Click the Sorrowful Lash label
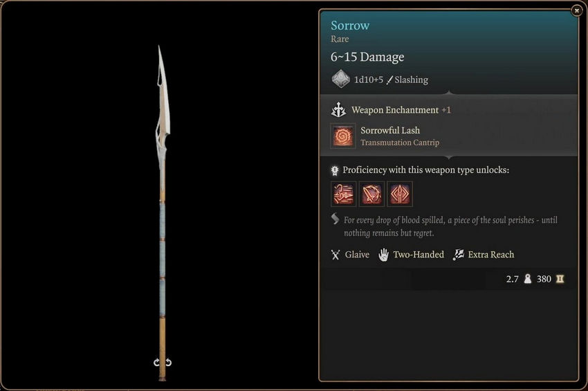This screenshot has width=588, height=391. pyautogui.click(x=390, y=130)
